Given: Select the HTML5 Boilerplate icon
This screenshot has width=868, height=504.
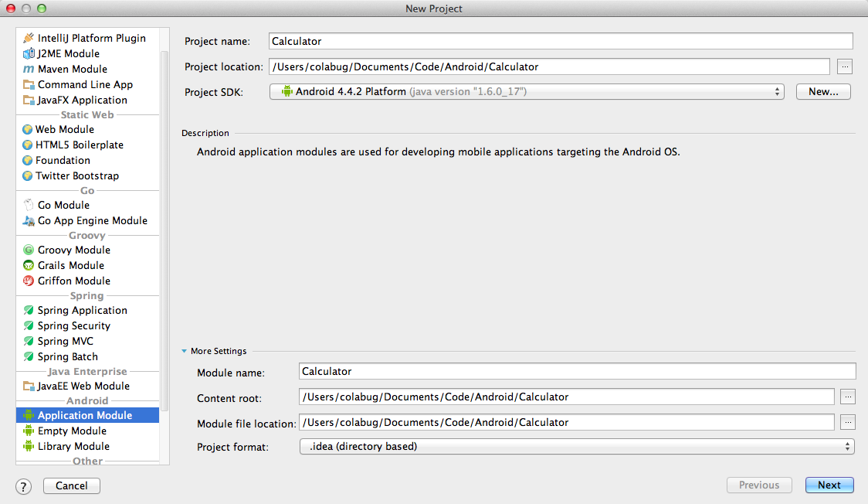Looking at the screenshot, I should (27, 145).
